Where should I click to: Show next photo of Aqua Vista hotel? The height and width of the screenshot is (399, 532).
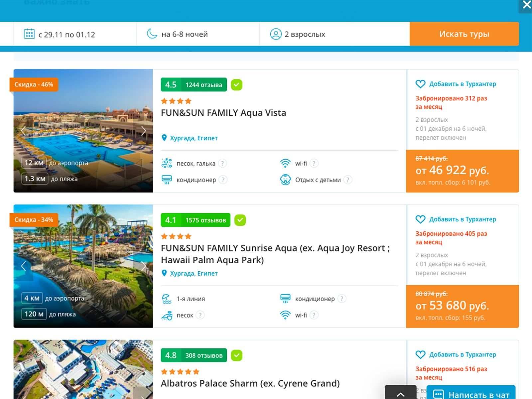143,131
